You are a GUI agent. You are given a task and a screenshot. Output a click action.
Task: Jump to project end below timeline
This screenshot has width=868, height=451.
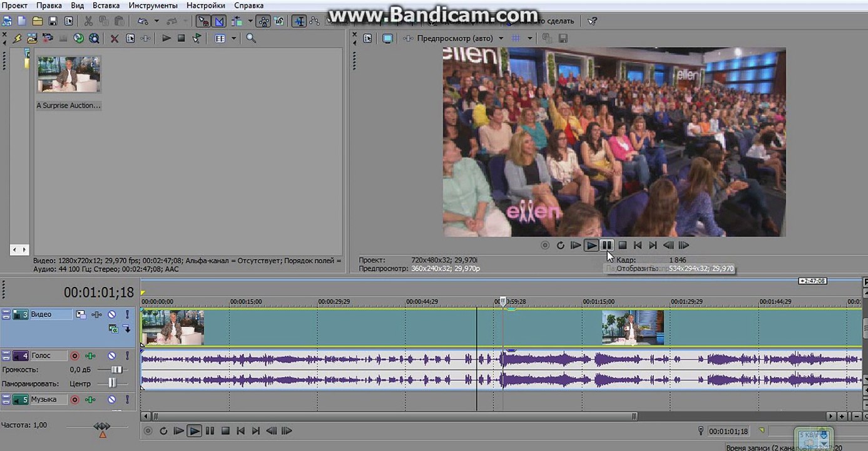[255, 431]
